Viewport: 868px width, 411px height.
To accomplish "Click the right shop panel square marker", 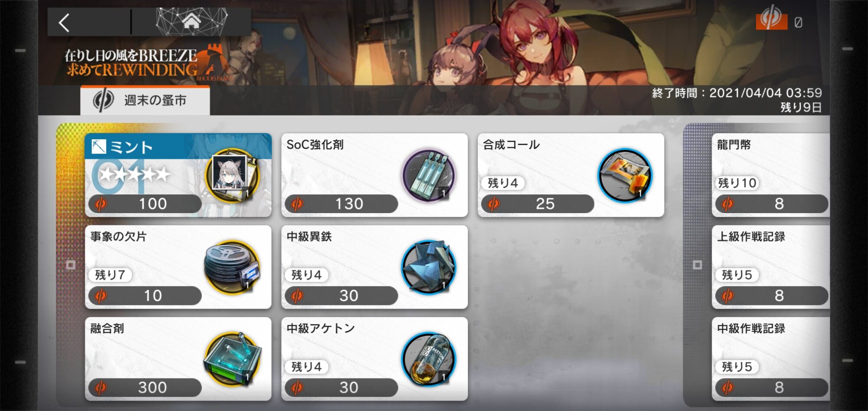I will [697, 265].
